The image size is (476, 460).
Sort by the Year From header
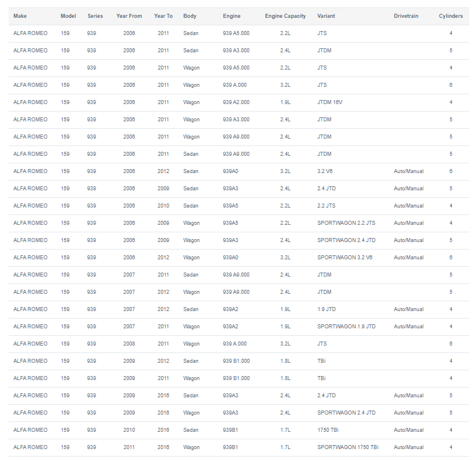pyautogui.click(x=129, y=16)
